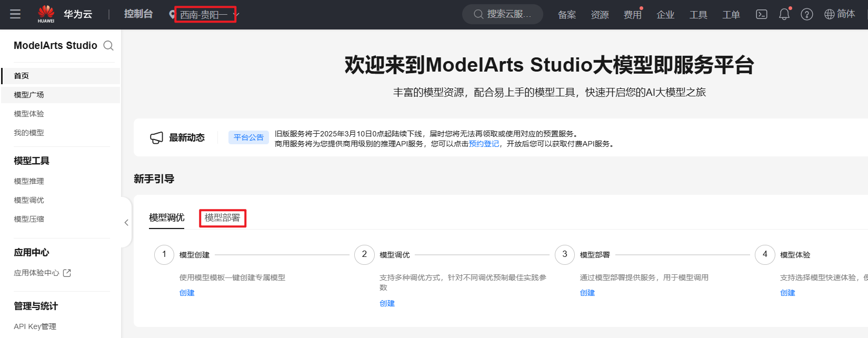868x338 pixels.
Task: Click the 新手引导 heading
Action: [154, 179]
